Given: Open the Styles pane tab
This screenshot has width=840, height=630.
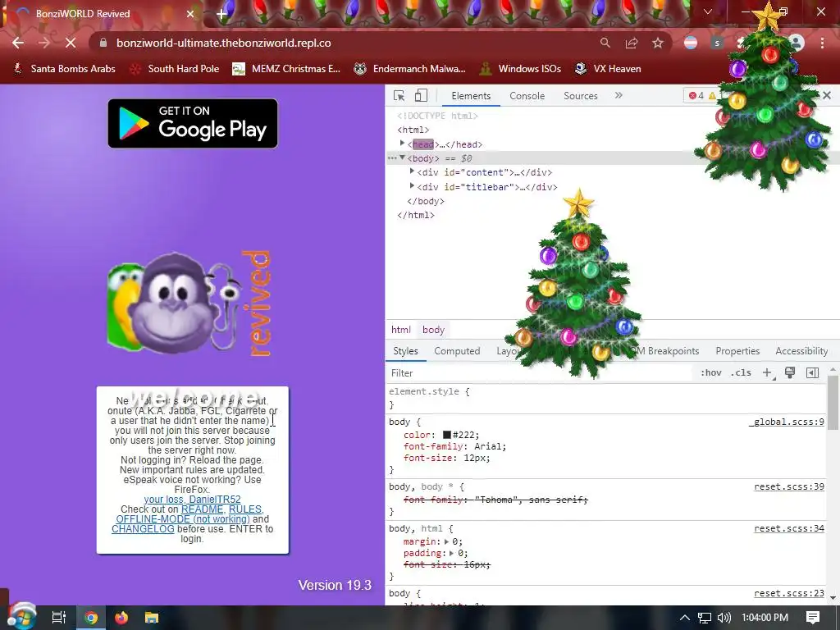Looking at the screenshot, I should (405, 351).
